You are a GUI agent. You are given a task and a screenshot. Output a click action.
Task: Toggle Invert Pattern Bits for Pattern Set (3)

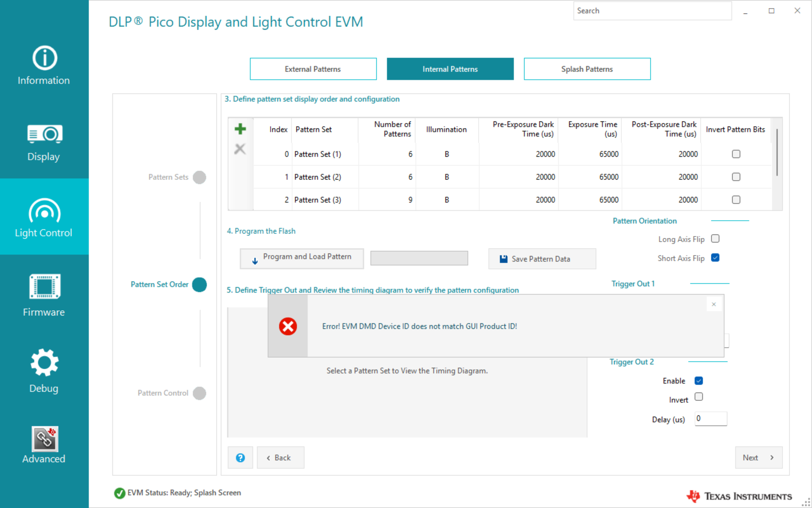(736, 200)
